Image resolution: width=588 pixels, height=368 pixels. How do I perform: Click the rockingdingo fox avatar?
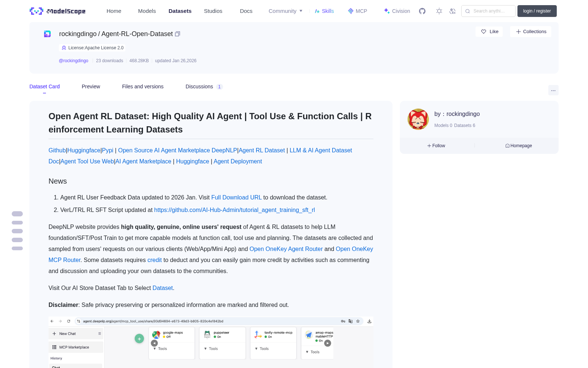point(418,119)
